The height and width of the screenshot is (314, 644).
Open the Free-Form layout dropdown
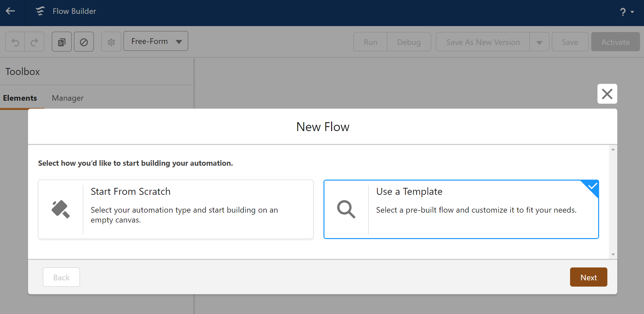(156, 41)
